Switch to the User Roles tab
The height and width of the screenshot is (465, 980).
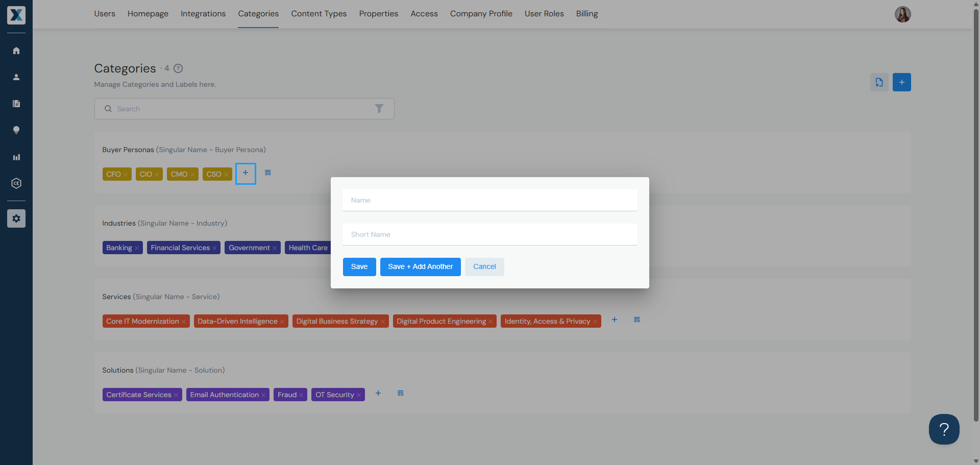pos(544,14)
